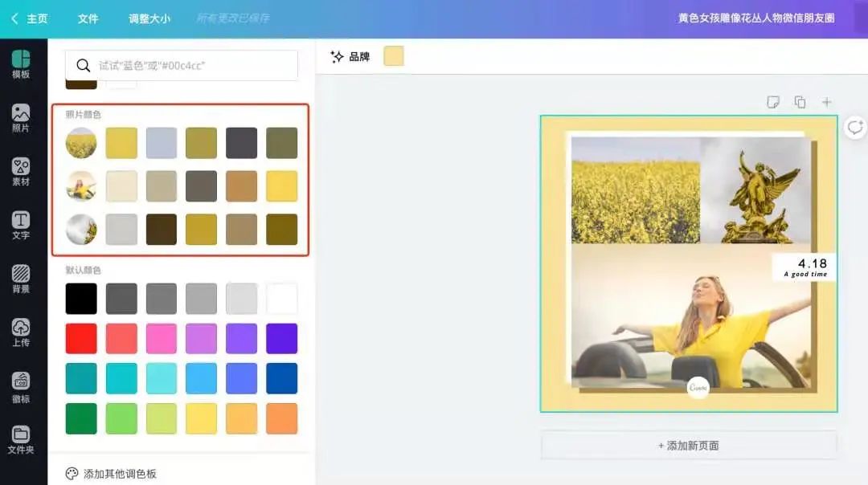Open the 上传 uploads sidebar panel
Viewport: 868px width, 485px height.
point(21,332)
